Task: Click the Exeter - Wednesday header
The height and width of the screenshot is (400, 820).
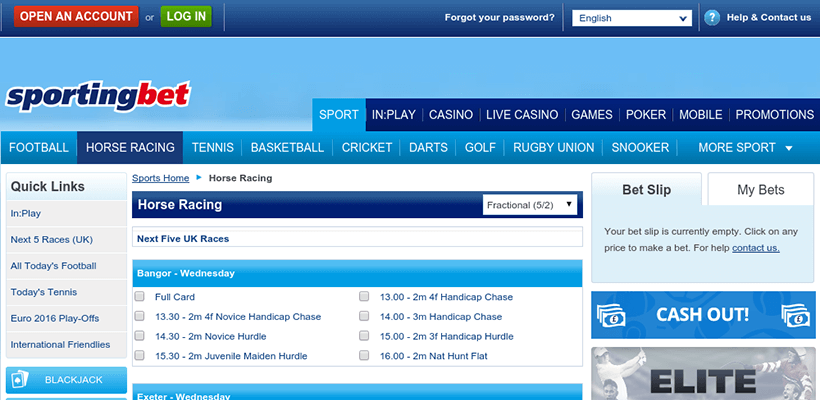Action: point(357,392)
